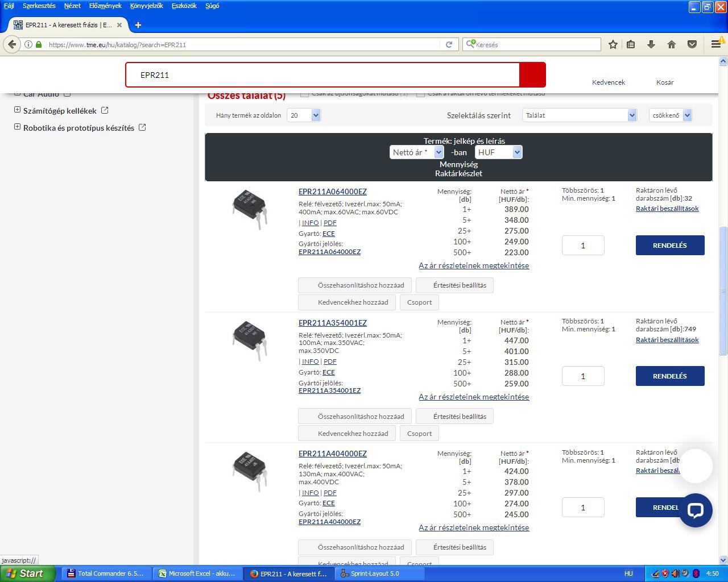
Task: Click Csoport button for EPR211A064000EZ
Action: pyautogui.click(x=420, y=302)
